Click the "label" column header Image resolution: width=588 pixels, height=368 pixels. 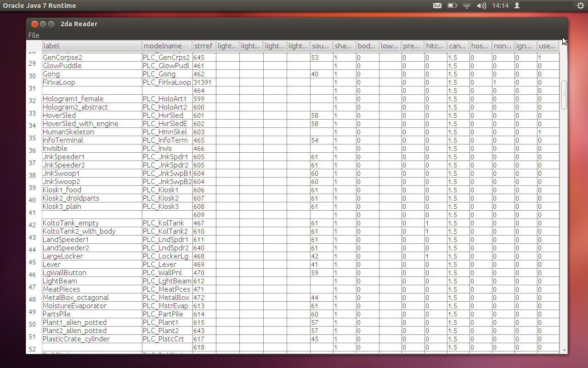click(x=91, y=46)
